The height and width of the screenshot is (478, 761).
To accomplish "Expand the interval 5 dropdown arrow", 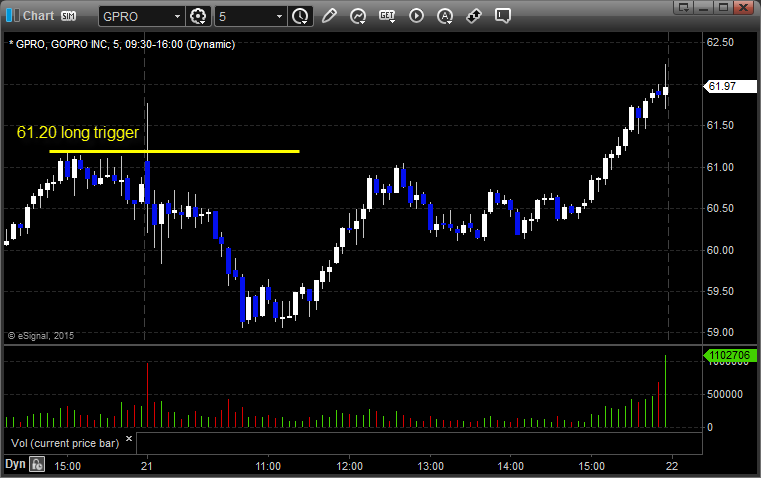I will coord(279,16).
